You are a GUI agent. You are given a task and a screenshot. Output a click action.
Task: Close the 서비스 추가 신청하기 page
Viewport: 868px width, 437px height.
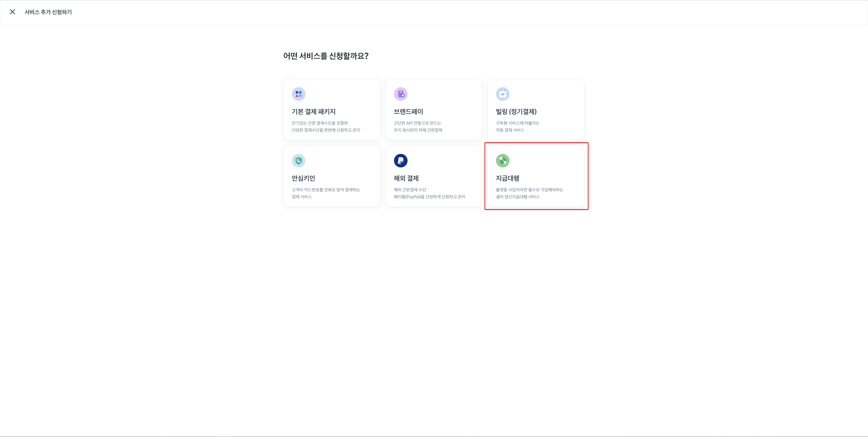[12, 12]
